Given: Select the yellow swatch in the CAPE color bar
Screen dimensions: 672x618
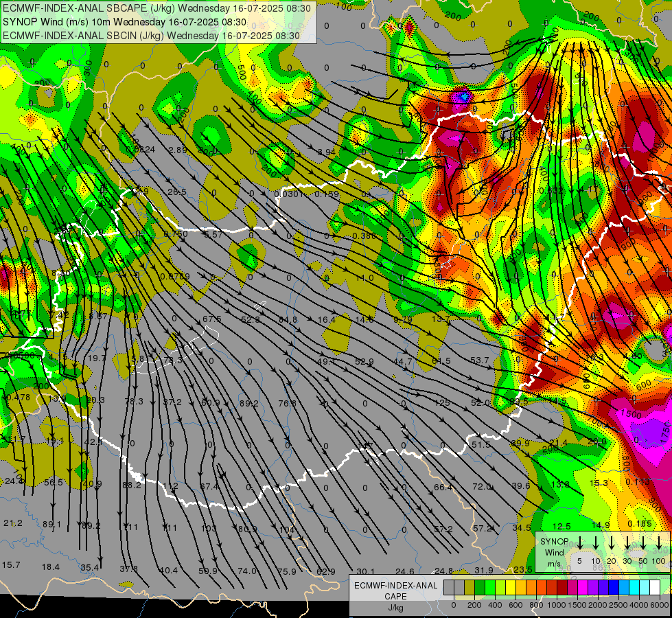Looking at the screenshot, I should (x=511, y=587).
